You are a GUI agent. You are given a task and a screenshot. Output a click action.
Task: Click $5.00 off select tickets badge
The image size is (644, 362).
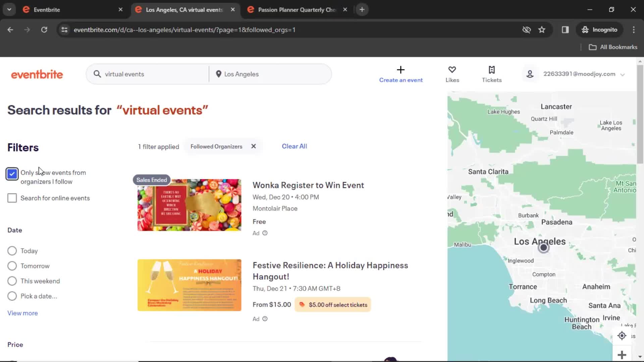click(333, 305)
